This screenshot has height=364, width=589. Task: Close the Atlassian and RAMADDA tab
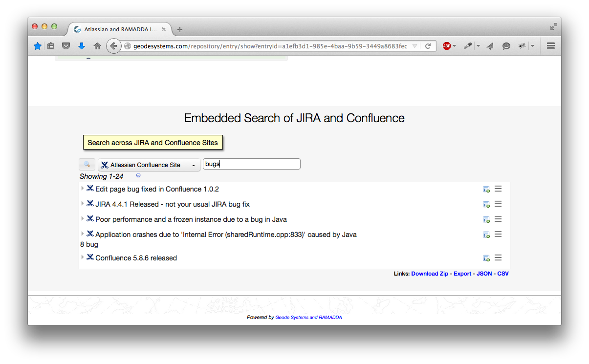pyautogui.click(x=164, y=29)
